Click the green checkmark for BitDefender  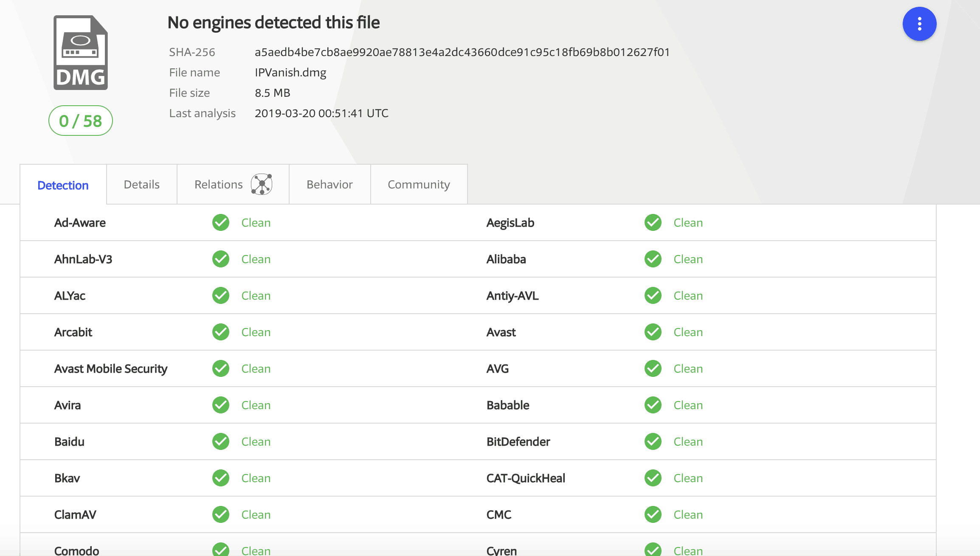point(653,441)
